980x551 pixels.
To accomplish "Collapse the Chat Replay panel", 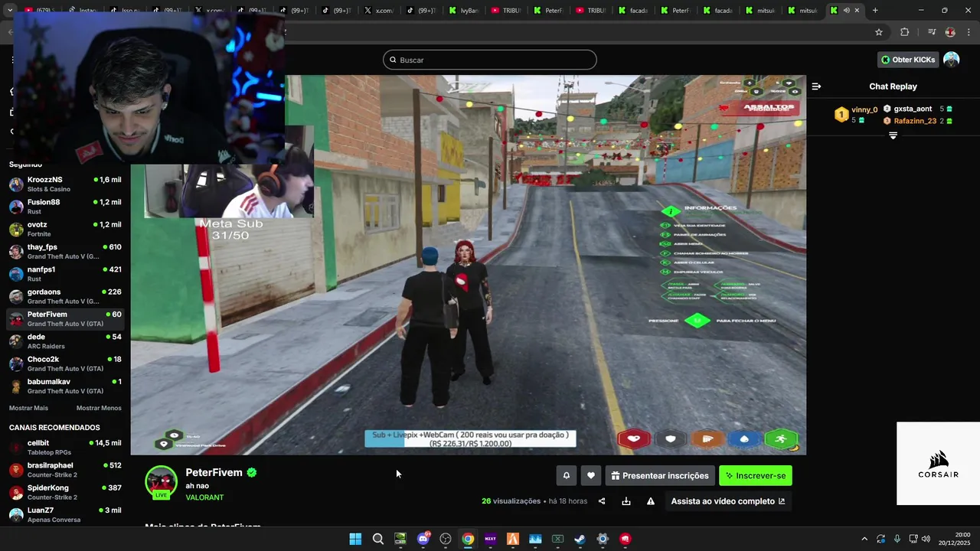I will [816, 86].
